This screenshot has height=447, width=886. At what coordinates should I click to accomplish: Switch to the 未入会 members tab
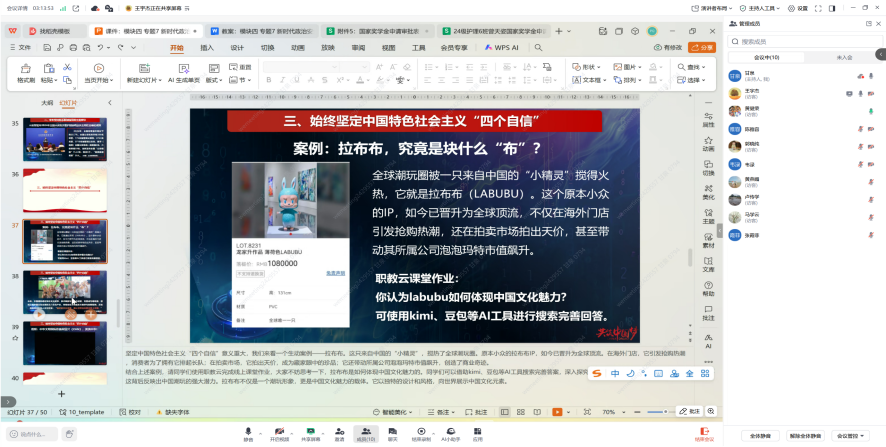(x=844, y=57)
